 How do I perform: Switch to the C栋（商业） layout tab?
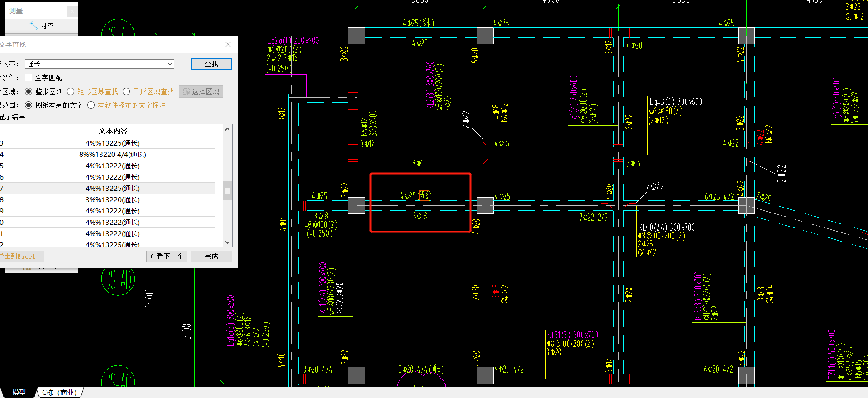59,393
